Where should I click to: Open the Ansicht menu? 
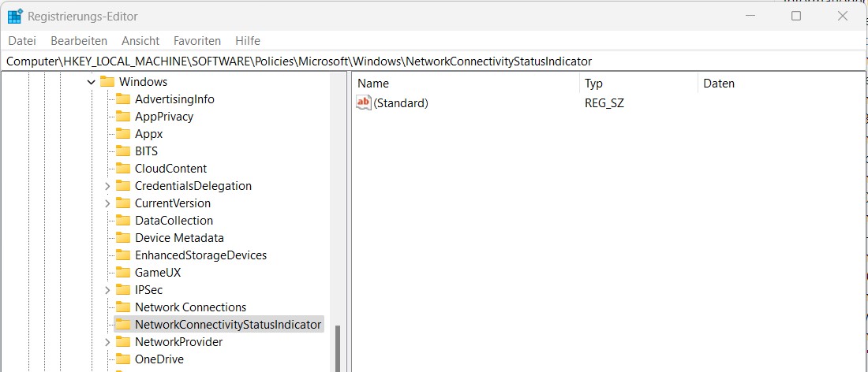pyautogui.click(x=140, y=41)
